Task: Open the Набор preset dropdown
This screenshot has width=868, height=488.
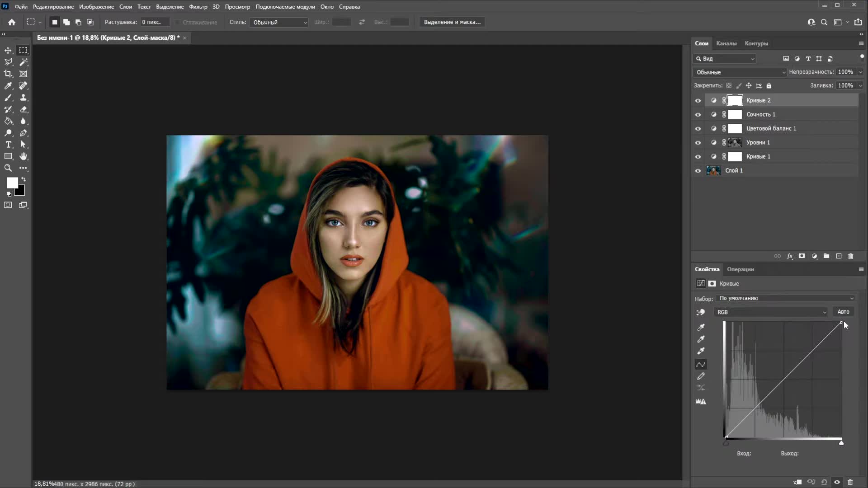Action: (786, 298)
